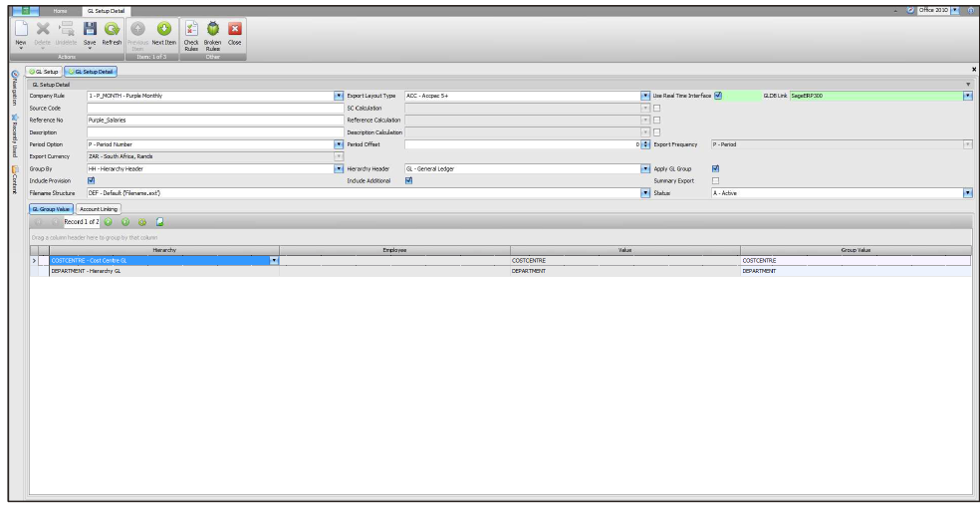The height and width of the screenshot is (505, 980).
Task: Click third green grid icon with gear
Action: pyautogui.click(x=141, y=221)
